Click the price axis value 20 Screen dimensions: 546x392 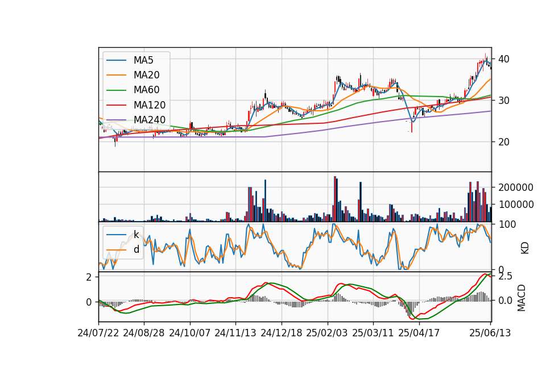click(503, 142)
